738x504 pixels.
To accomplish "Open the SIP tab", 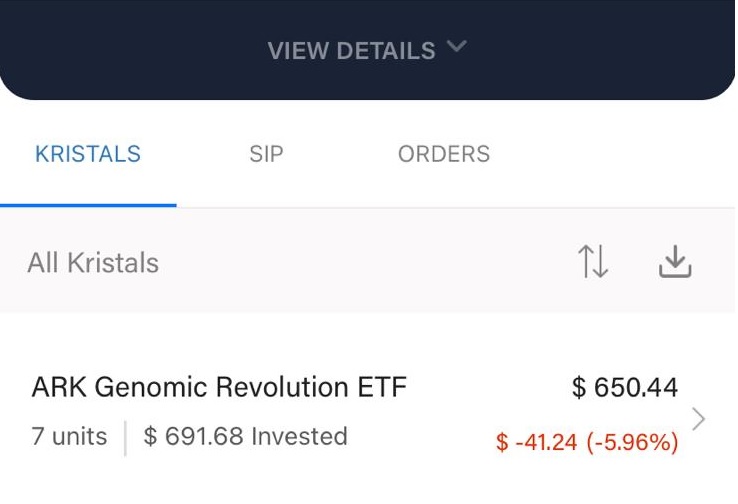I will pos(266,154).
